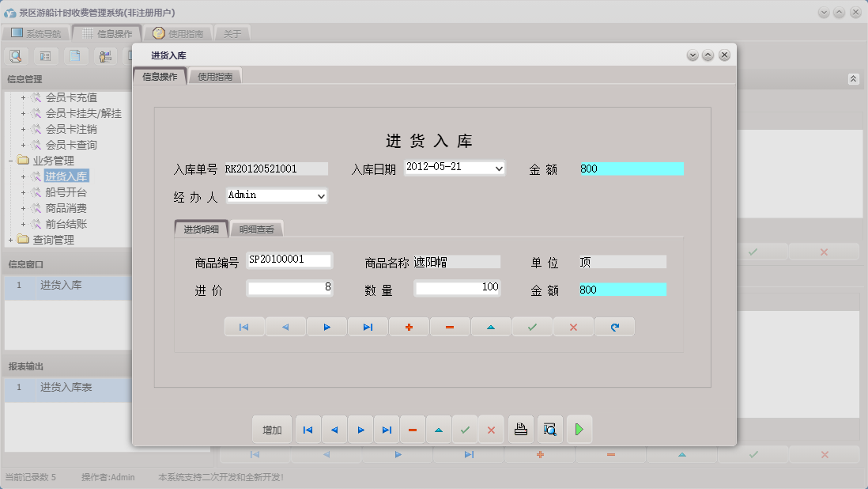Click the green run arrow in the dialog footer

pos(579,429)
